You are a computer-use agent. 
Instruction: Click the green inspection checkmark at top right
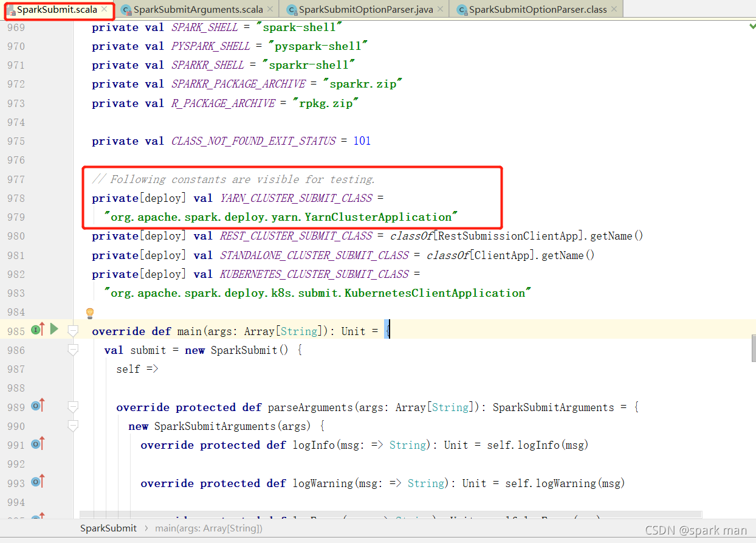click(x=752, y=26)
